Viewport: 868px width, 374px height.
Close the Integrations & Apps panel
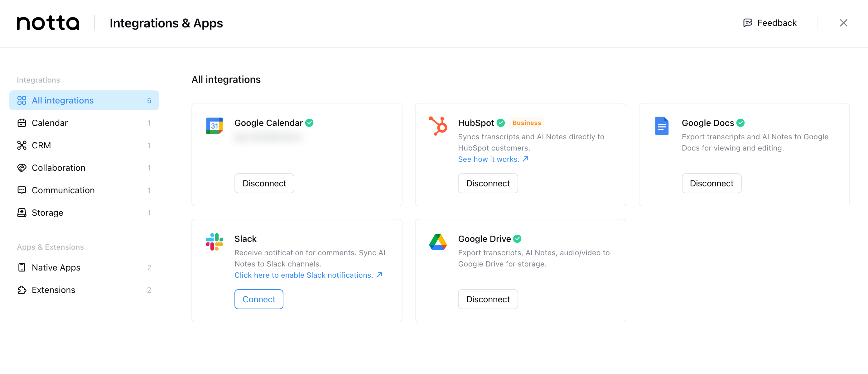click(843, 23)
